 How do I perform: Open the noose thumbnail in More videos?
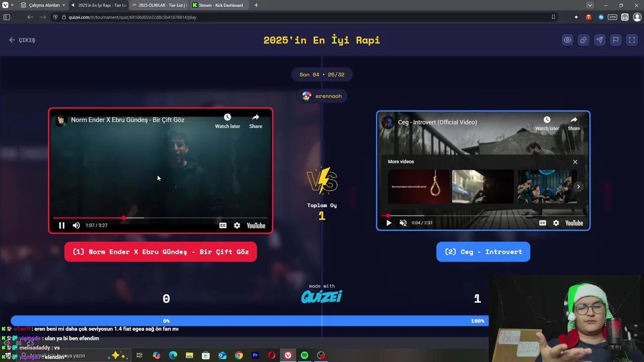[x=419, y=187]
